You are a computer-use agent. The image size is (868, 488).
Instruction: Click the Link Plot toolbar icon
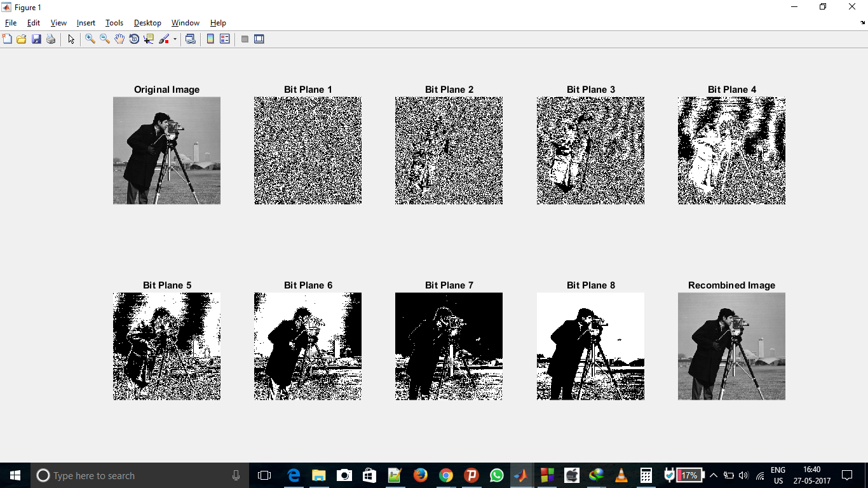pos(190,39)
